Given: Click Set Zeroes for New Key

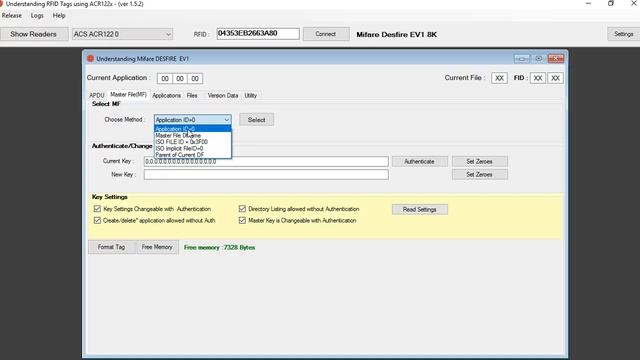Looking at the screenshot, I should 480,175.
